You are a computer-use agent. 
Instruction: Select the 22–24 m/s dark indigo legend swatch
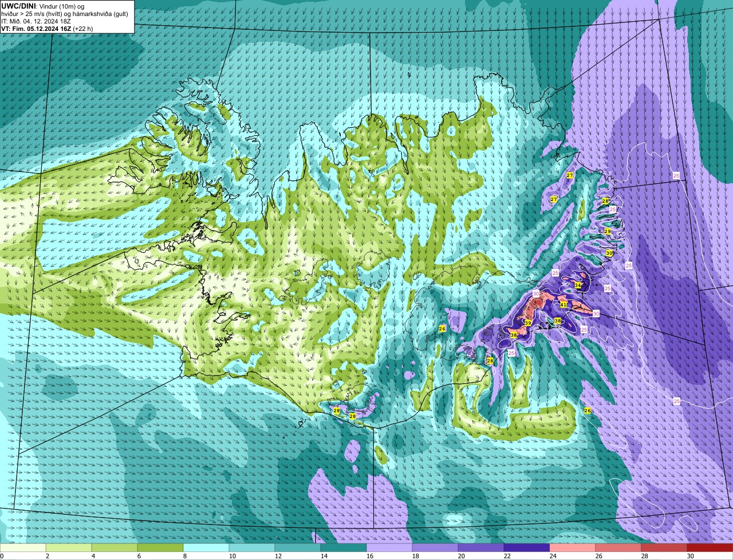coord(527,547)
